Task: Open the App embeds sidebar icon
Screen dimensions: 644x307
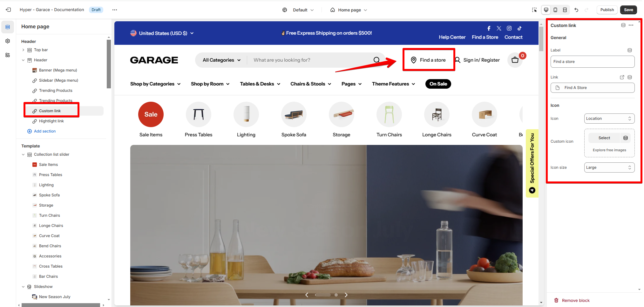Action: coord(8,55)
